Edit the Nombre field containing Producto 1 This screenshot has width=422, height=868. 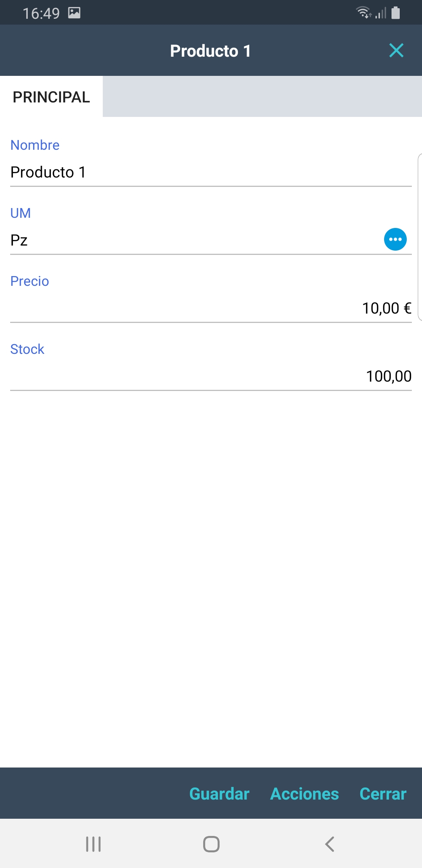click(211, 172)
